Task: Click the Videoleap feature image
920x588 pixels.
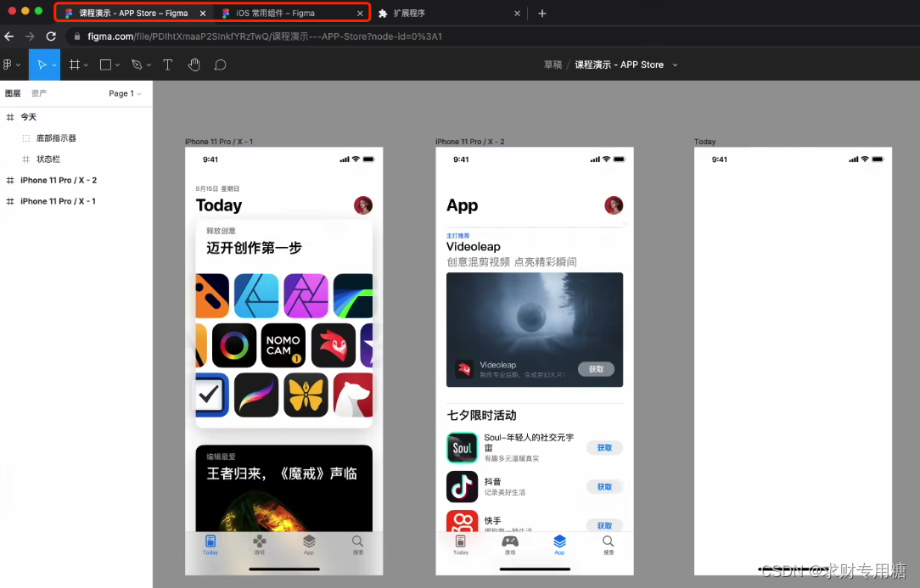Action: click(535, 329)
